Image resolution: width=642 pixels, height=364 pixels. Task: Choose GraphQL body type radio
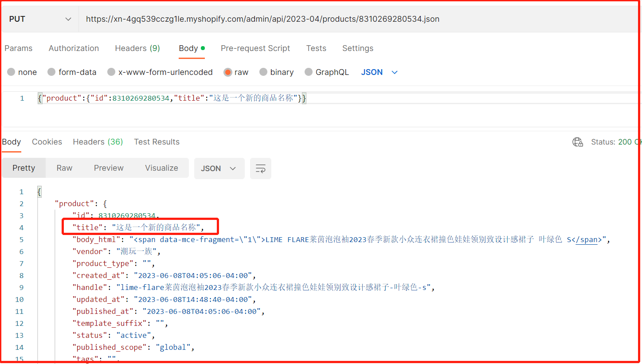[309, 72]
